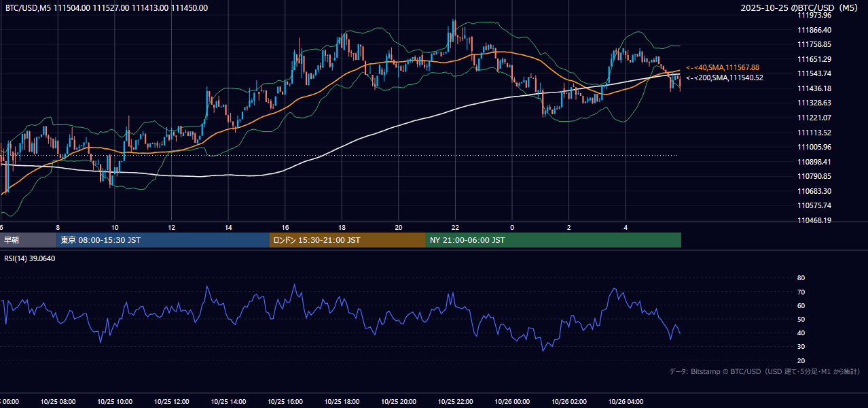868x408 pixels.
Task: Click price axis value 111113.52
Action: click(x=814, y=133)
